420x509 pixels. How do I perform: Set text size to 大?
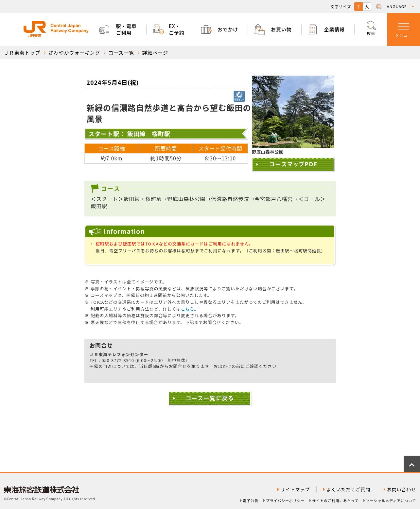[x=367, y=7]
